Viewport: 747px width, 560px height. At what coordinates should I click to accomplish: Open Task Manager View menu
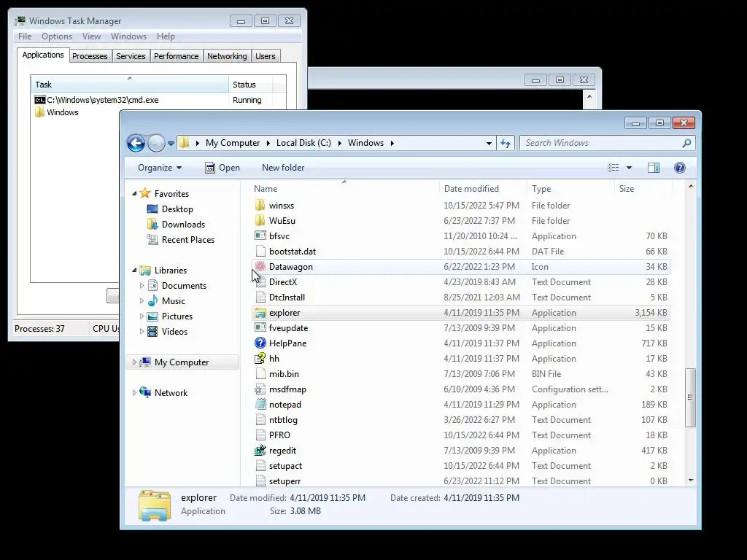(91, 36)
